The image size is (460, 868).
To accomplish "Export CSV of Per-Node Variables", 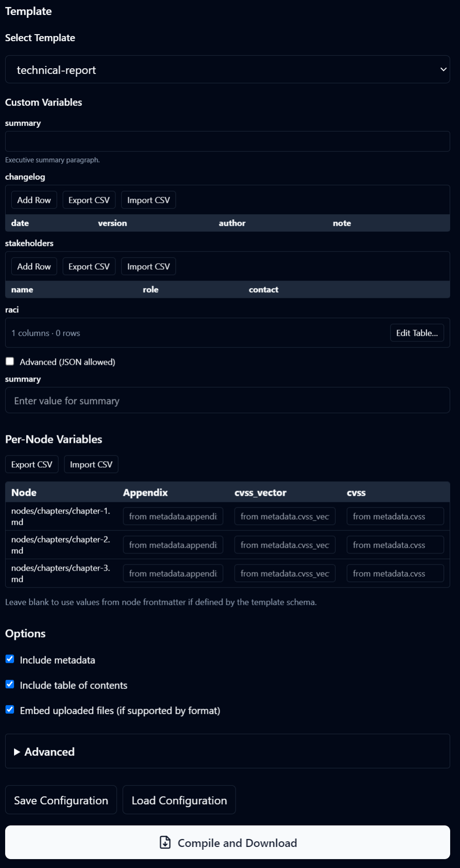I will [x=32, y=464].
